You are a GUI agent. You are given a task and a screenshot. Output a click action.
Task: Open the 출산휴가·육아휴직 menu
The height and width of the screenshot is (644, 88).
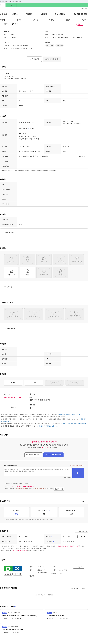(80, 14)
